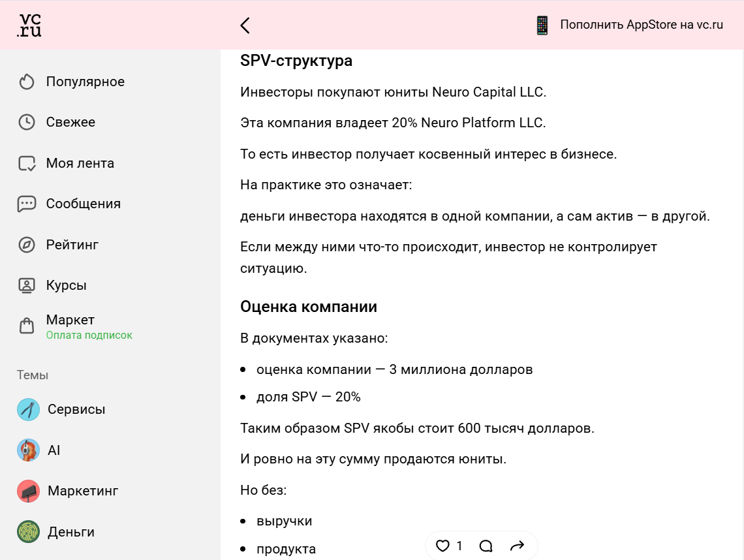Click the Оплата подписок green link
The width and height of the screenshot is (744, 560).
pos(89,335)
